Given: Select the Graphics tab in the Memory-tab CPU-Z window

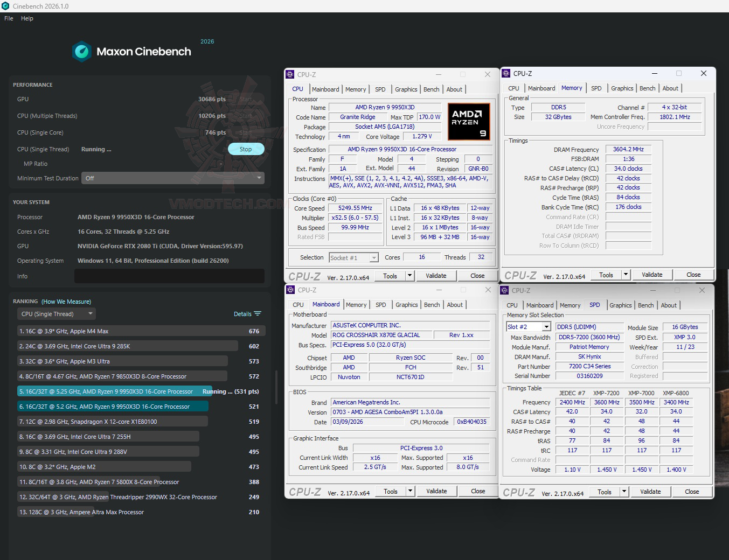Looking at the screenshot, I should [622, 88].
